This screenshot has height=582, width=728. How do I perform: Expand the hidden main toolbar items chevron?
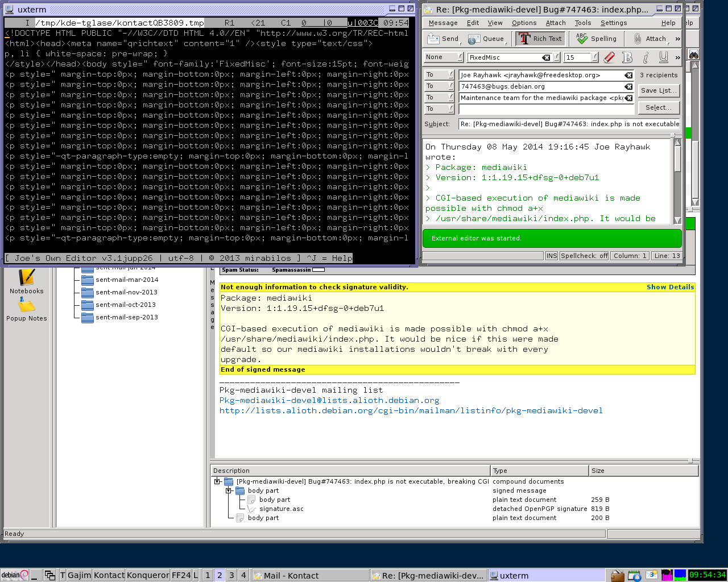[x=677, y=39]
